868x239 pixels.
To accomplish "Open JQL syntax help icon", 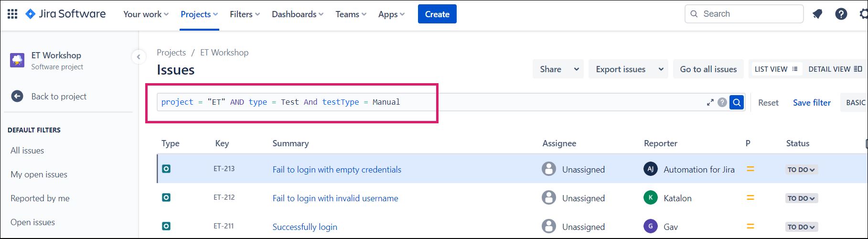I will point(722,102).
